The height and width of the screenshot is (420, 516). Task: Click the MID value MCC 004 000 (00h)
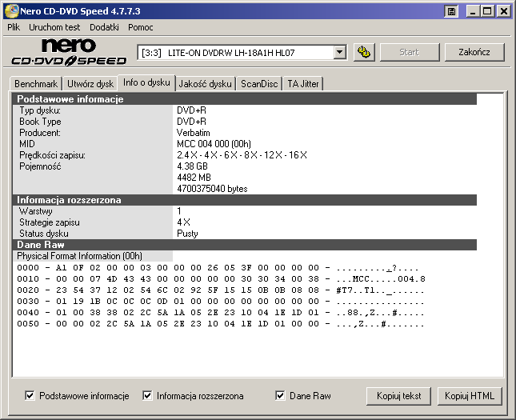coord(214,144)
